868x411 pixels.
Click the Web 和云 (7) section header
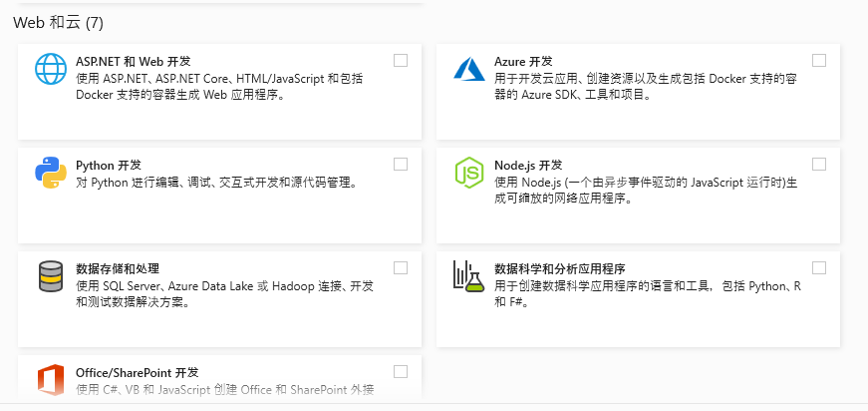tap(58, 23)
